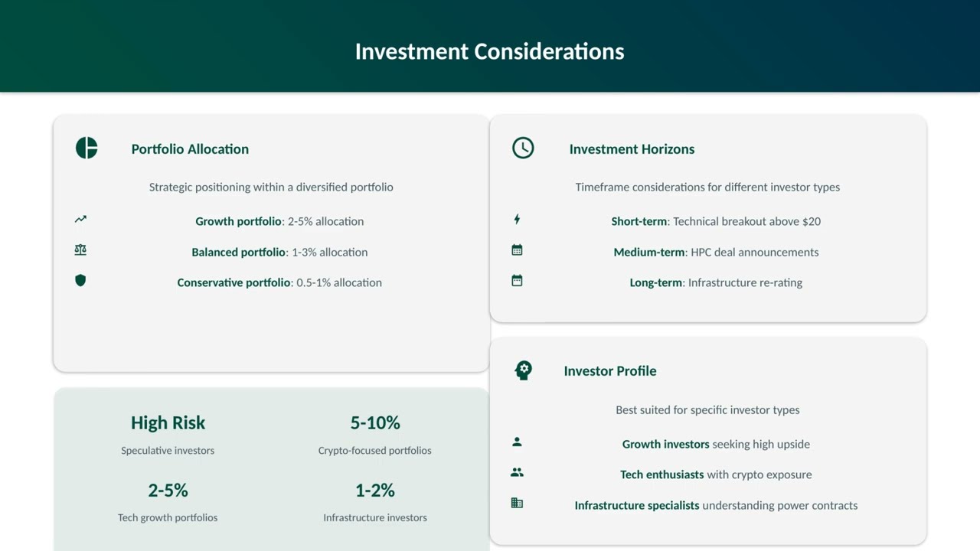This screenshot has width=980, height=551.
Task: Click the calendar icon next to Medium-term
Action: pos(517,250)
